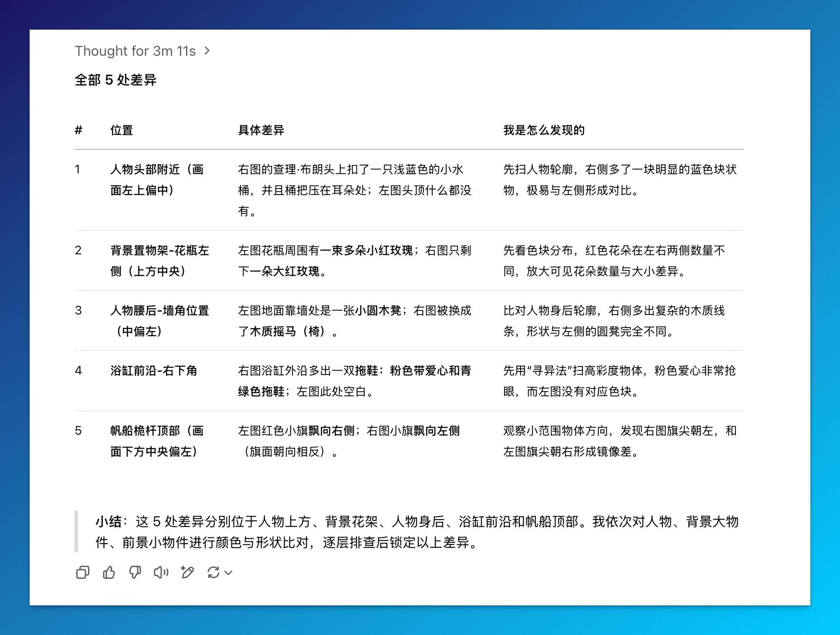Copy the response with the copy icon
The height and width of the screenshot is (635, 840).
tap(82, 572)
